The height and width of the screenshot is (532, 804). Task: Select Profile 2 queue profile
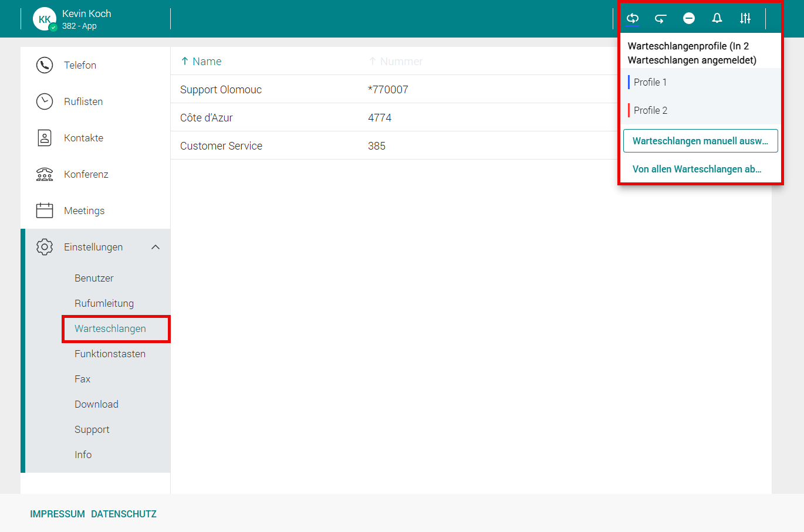[x=650, y=110]
